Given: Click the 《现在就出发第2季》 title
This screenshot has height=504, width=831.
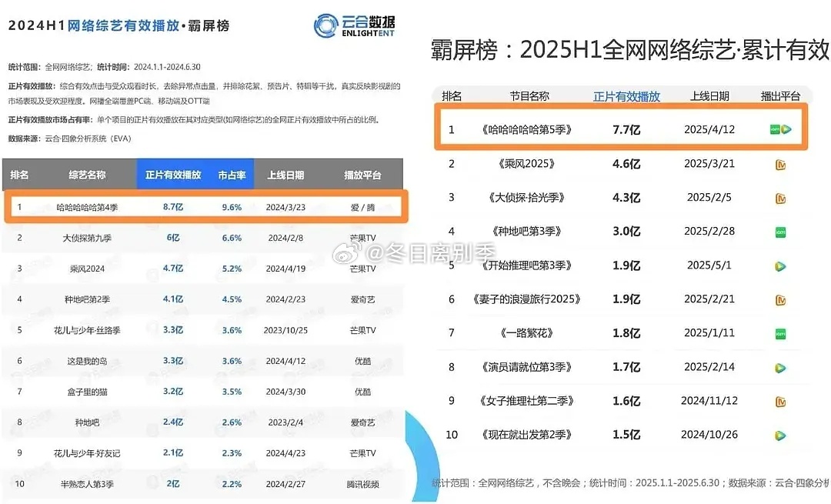Looking at the screenshot, I should [526, 435].
